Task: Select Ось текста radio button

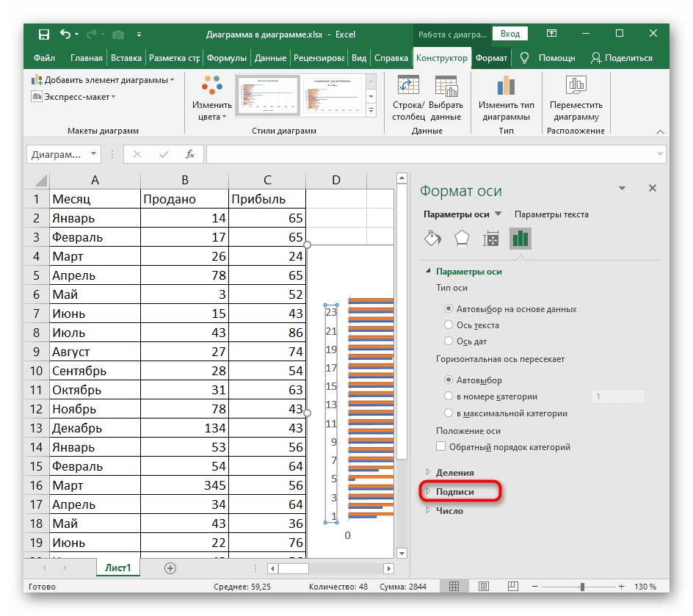Action: point(449,325)
